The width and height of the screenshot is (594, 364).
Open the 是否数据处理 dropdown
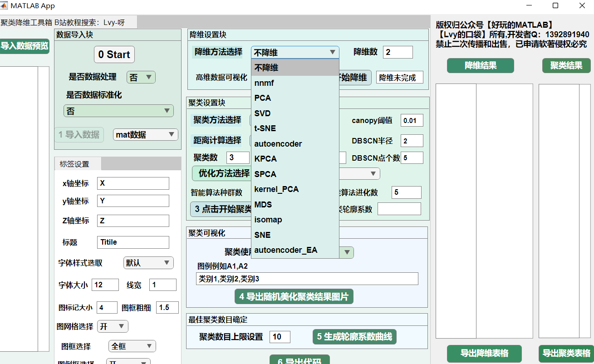[x=141, y=78]
